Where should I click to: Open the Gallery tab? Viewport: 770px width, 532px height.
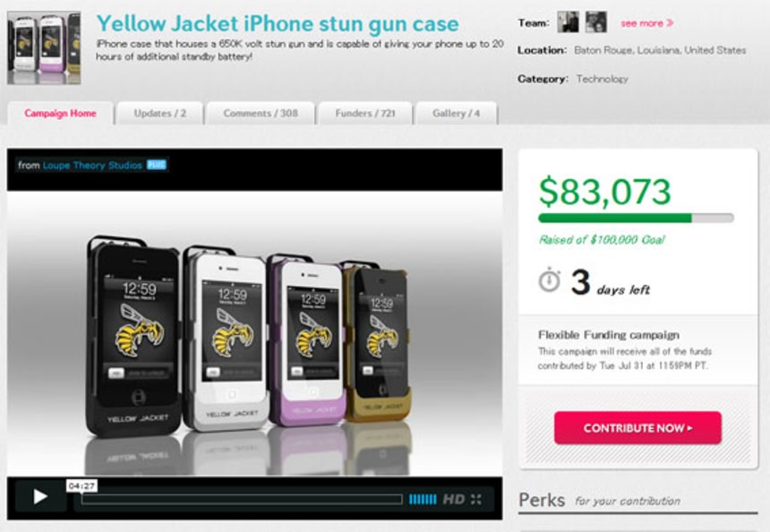click(x=457, y=114)
